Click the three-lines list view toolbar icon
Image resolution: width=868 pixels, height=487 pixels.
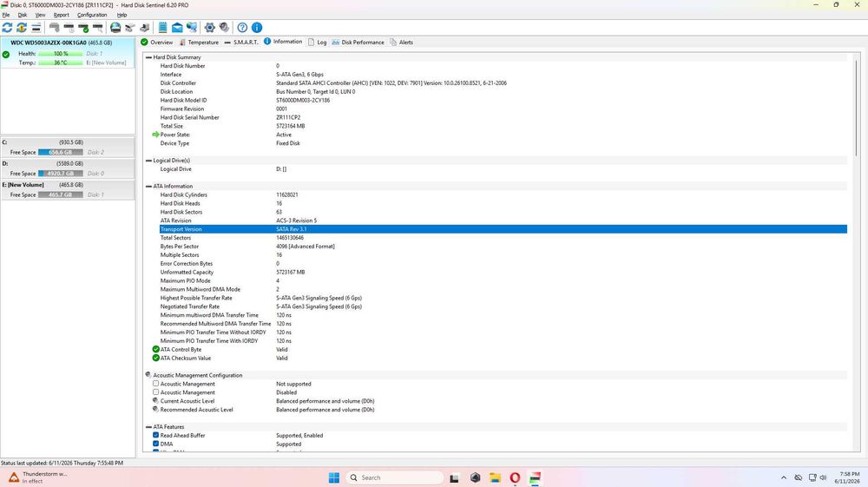[x=36, y=27]
